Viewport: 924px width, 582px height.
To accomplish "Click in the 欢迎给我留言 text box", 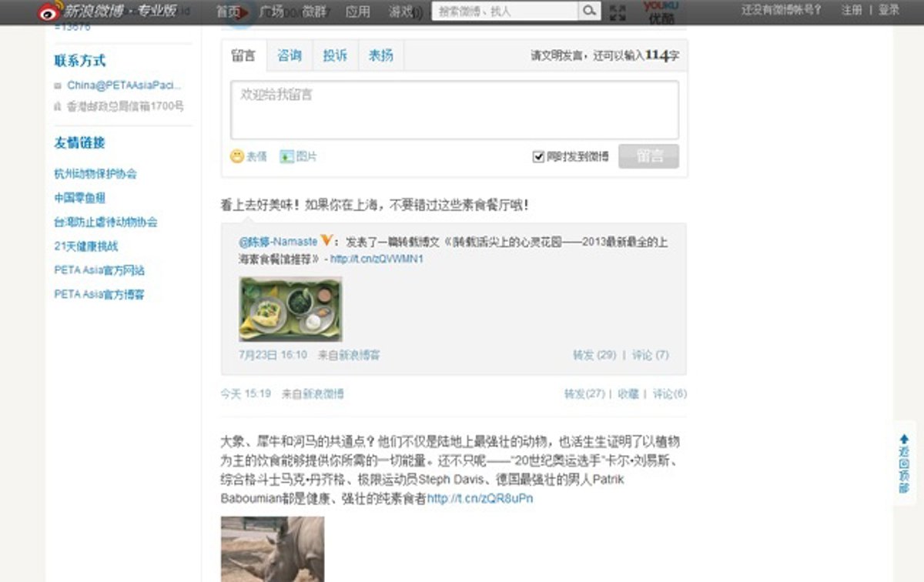I will (x=454, y=109).
